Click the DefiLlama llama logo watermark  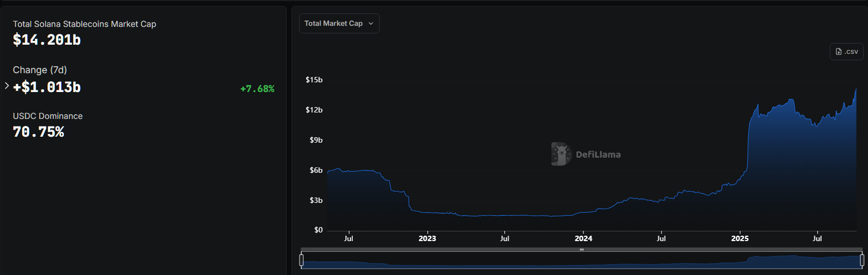[561, 154]
